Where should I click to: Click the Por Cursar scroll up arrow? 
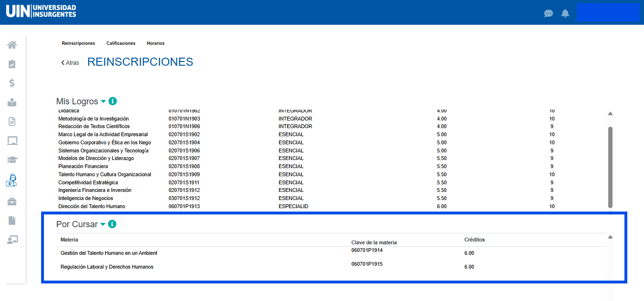click(610, 237)
